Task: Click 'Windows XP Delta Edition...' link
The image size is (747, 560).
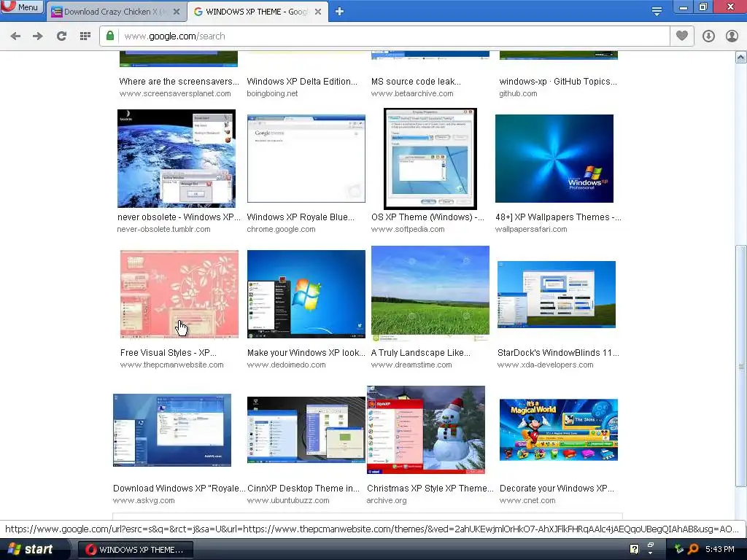Action: 302,82
